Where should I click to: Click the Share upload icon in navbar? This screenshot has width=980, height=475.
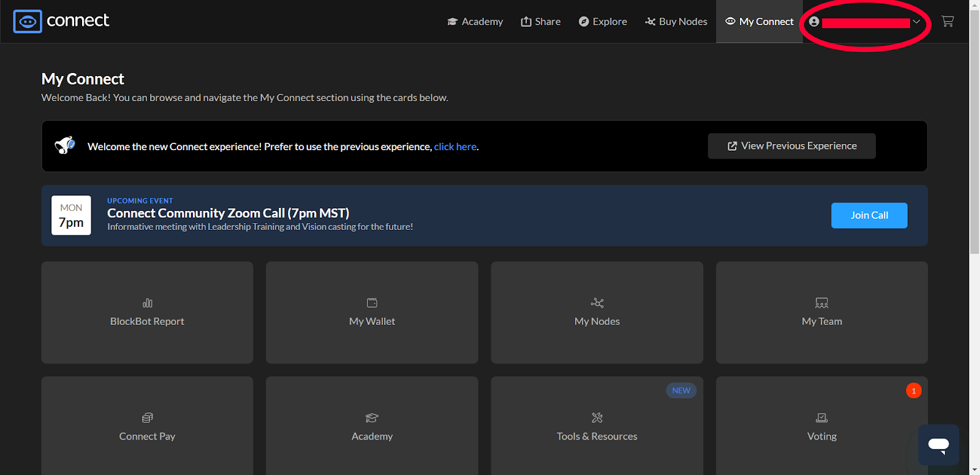point(526,21)
